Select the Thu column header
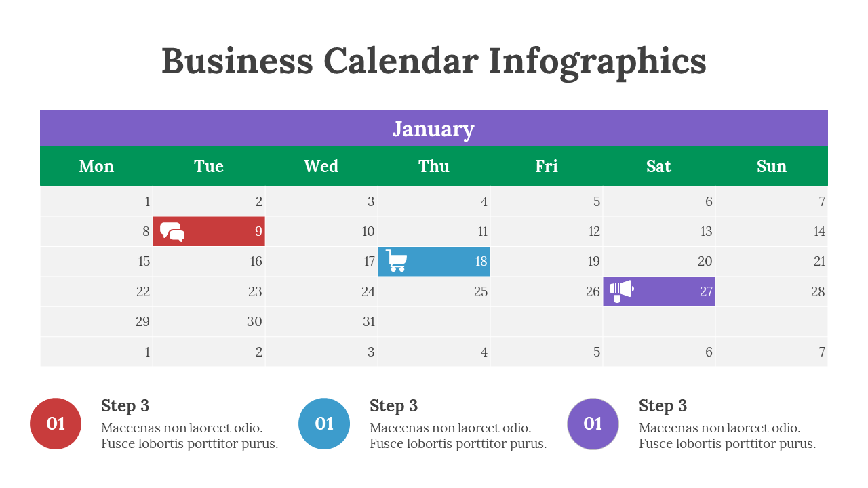The width and height of the screenshot is (868, 488). 434,167
